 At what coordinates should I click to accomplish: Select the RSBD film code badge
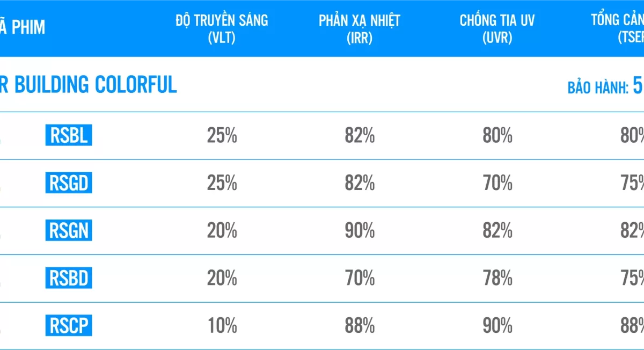coord(69,278)
